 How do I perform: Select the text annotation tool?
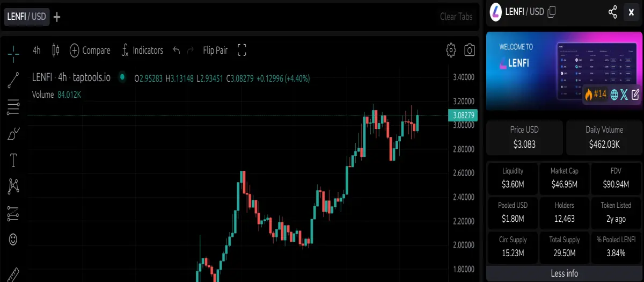click(x=13, y=160)
